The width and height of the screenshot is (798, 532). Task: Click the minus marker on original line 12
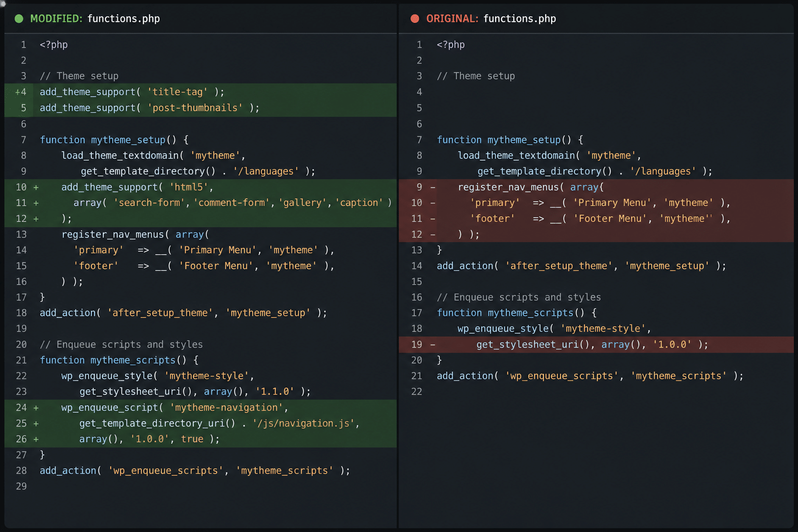click(433, 234)
